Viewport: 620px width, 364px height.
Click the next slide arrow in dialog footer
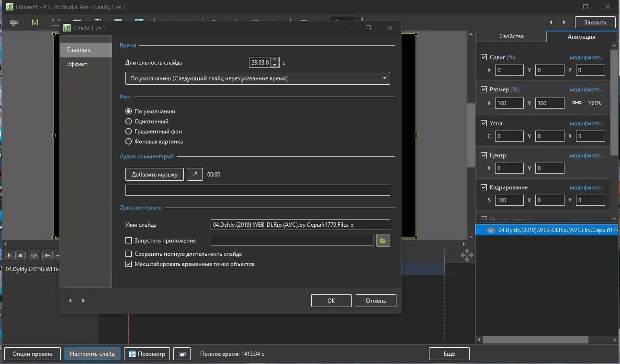[x=83, y=300]
